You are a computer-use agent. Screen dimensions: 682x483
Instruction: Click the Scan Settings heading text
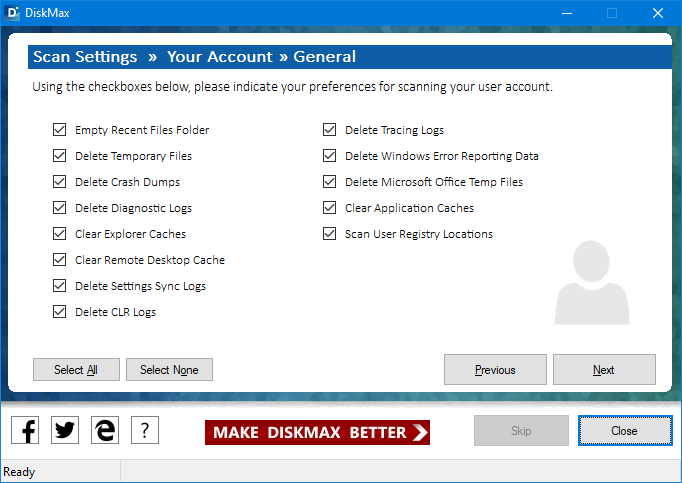tap(85, 57)
